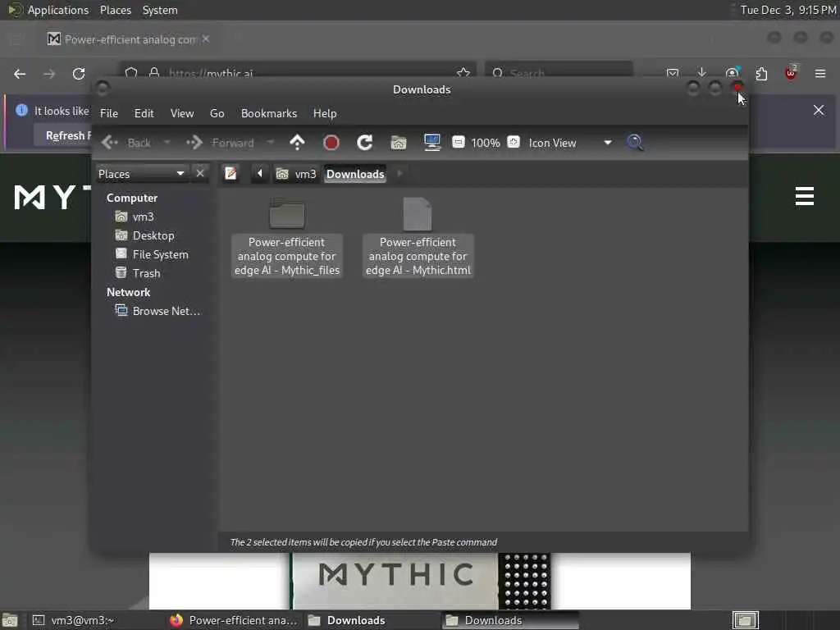
Task: Click the uBlock extension icon in Firefox
Action: pos(791,72)
